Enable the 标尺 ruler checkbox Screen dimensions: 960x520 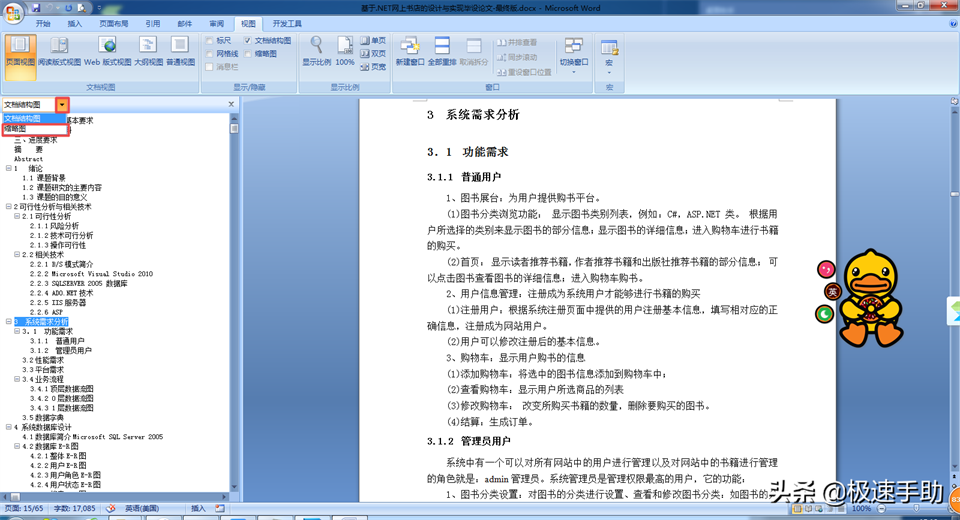tap(210, 41)
